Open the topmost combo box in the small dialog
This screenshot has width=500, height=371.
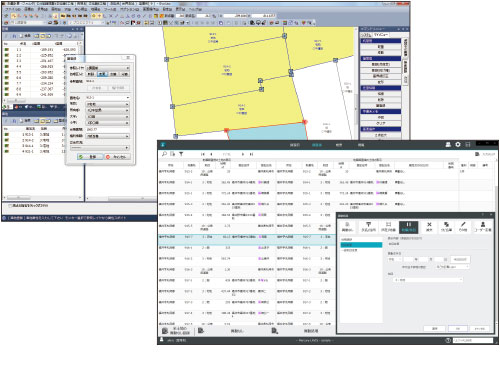click(107, 68)
